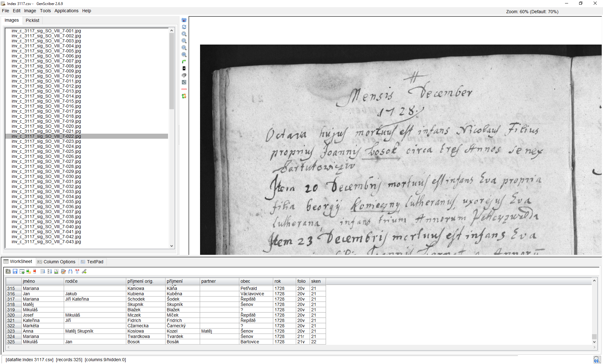Click the delete row red icon

[x=35, y=271]
